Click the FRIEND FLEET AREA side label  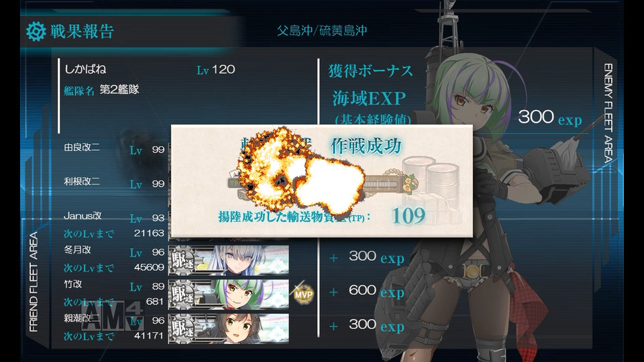(x=34, y=282)
